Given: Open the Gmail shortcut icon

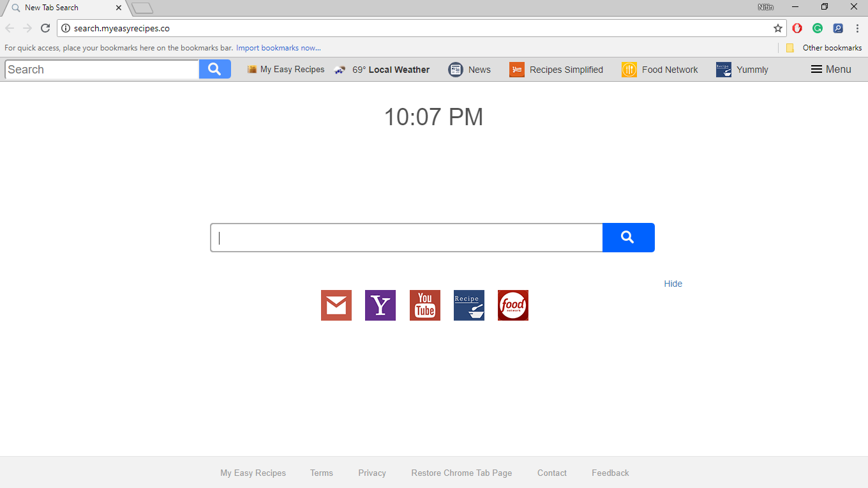Looking at the screenshot, I should [x=336, y=305].
